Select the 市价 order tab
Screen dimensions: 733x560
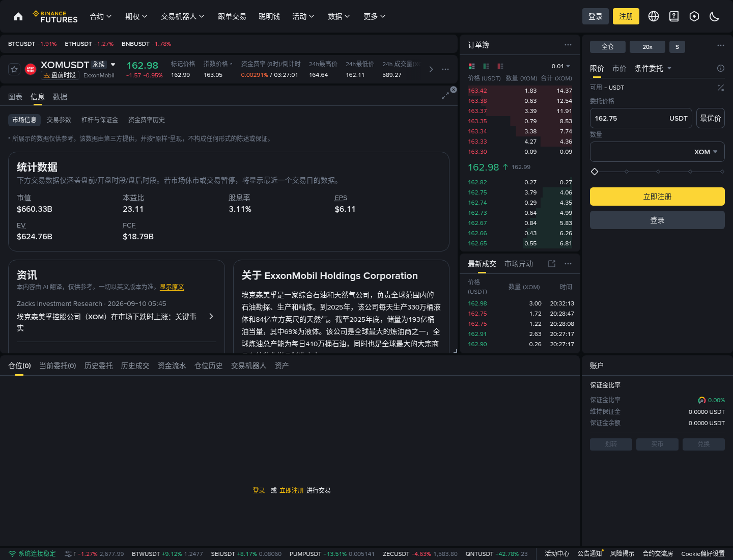[619, 68]
